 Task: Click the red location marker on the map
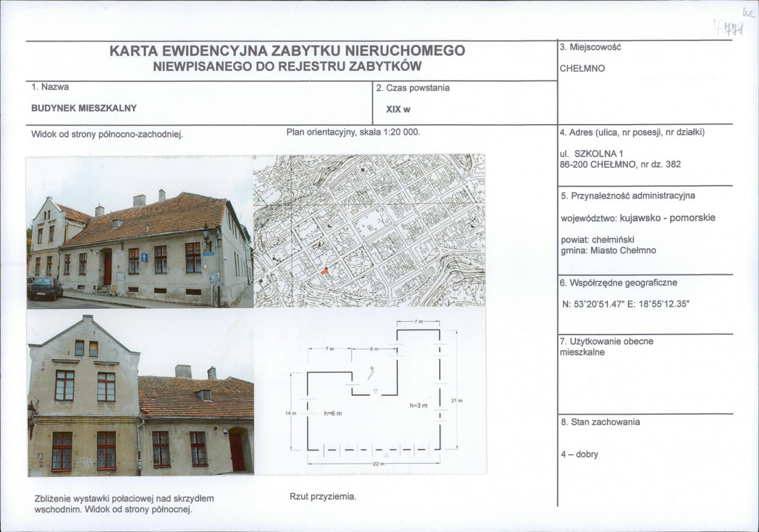tap(326, 270)
